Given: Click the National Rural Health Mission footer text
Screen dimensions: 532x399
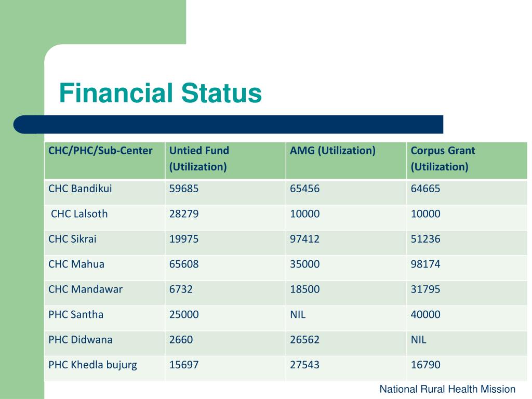Looking at the screenshot, I should (x=447, y=389).
